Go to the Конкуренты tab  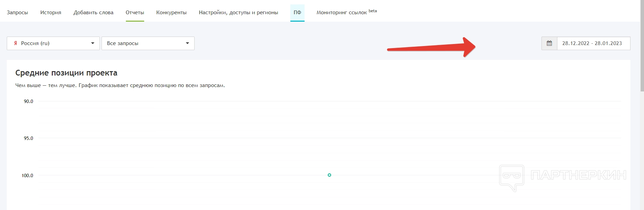(x=171, y=13)
